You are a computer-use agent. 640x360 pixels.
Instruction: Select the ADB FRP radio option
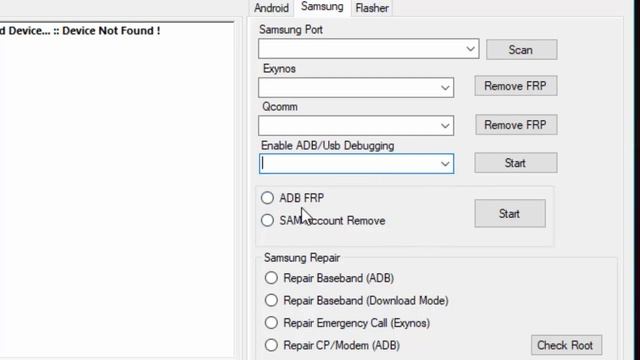click(x=267, y=198)
